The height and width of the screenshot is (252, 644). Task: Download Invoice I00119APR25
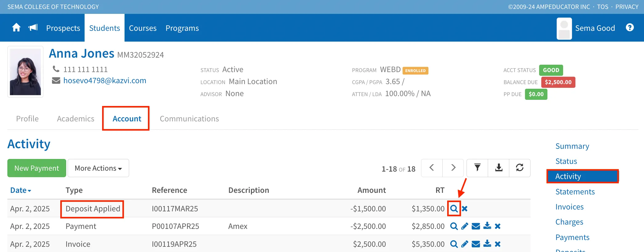487,244
